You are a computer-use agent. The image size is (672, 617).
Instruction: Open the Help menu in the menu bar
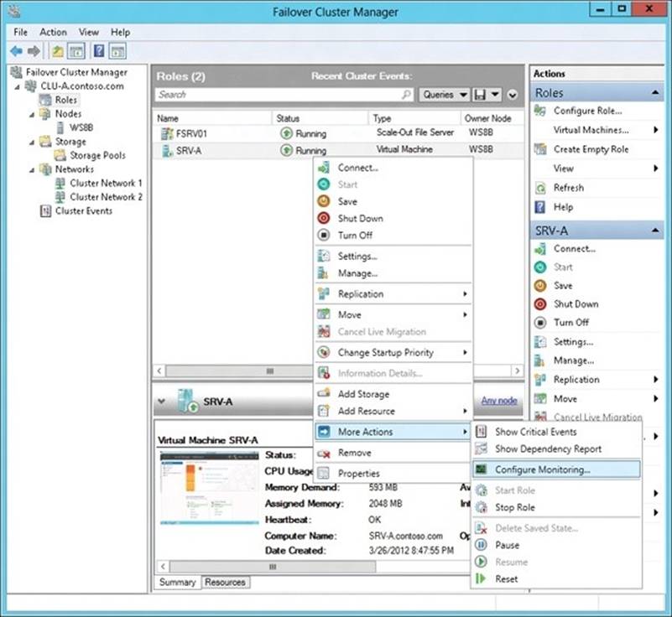121,32
